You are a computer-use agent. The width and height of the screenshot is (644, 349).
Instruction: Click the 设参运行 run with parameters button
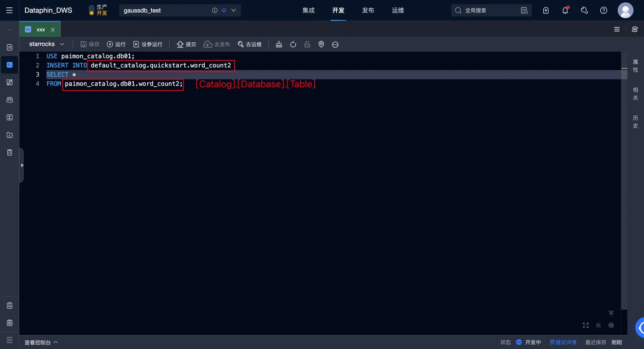tap(148, 44)
